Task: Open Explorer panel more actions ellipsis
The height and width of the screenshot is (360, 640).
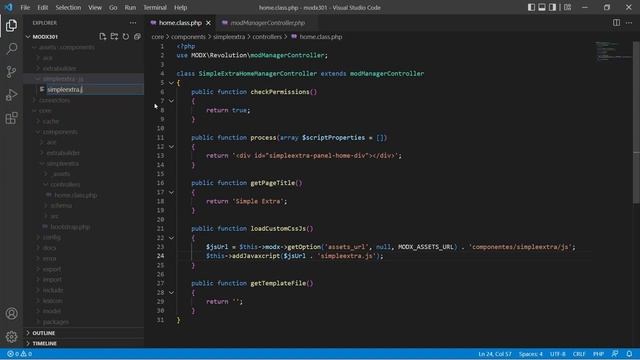Action: [133, 23]
